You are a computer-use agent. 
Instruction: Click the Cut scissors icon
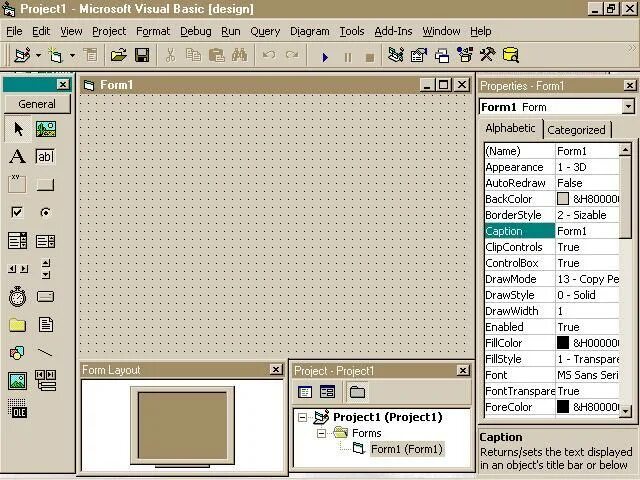point(171,55)
